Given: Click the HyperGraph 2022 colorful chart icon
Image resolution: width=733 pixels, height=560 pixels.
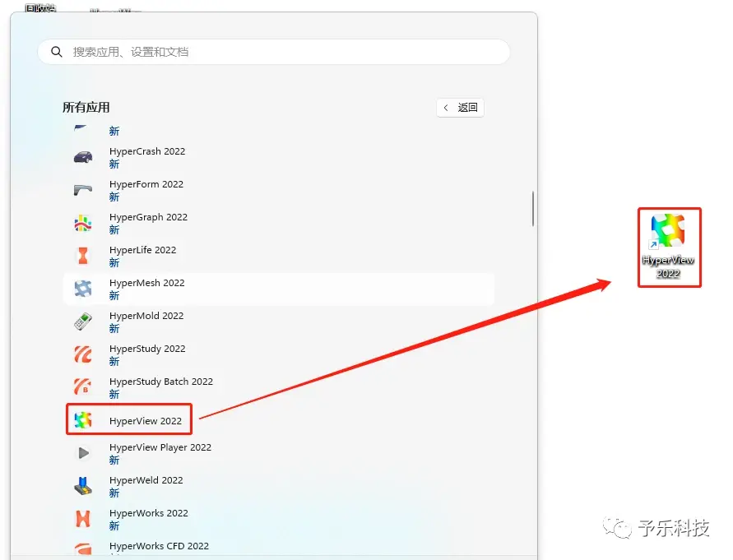Looking at the screenshot, I should (x=83, y=223).
